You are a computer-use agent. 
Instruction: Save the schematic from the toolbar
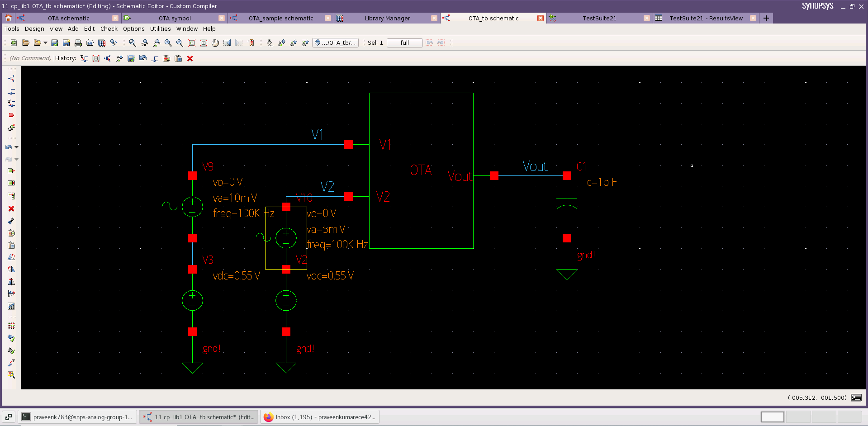54,43
